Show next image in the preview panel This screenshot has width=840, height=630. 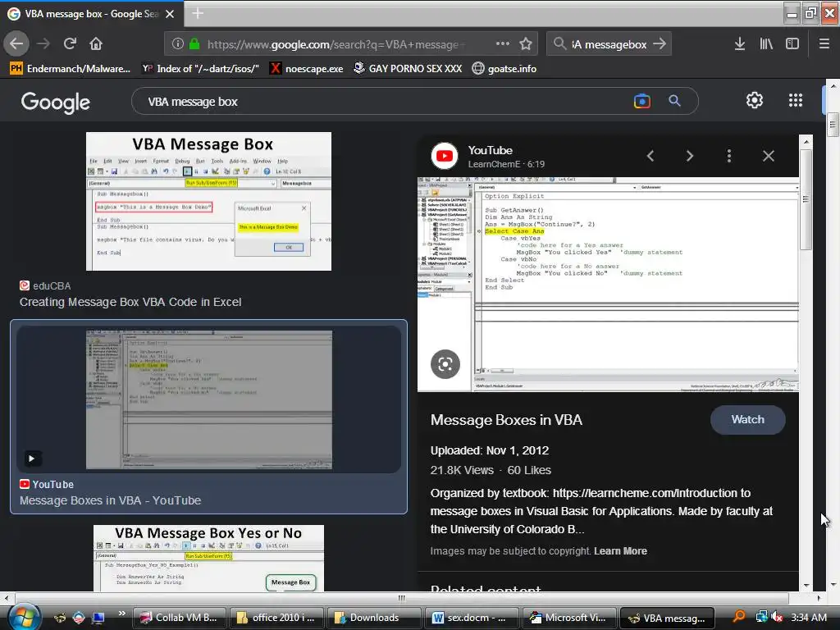pyautogui.click(x=689, y=156)
